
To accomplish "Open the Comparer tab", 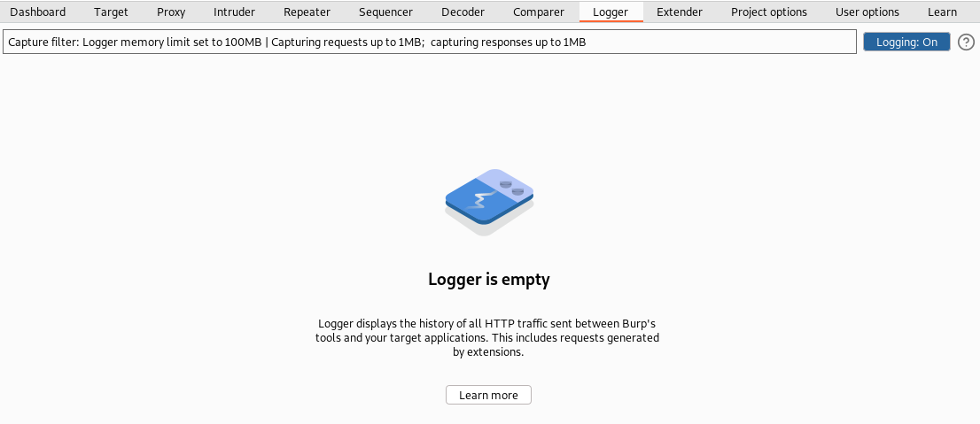I will click(538, 12).
